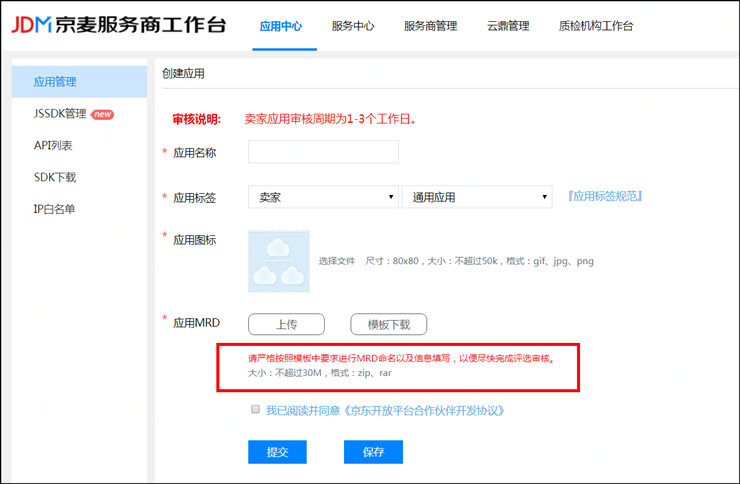Viewport: 740px width, 484px height.
Task: Open JSSDK管理 in the sidebar
Action: [60, 114]
